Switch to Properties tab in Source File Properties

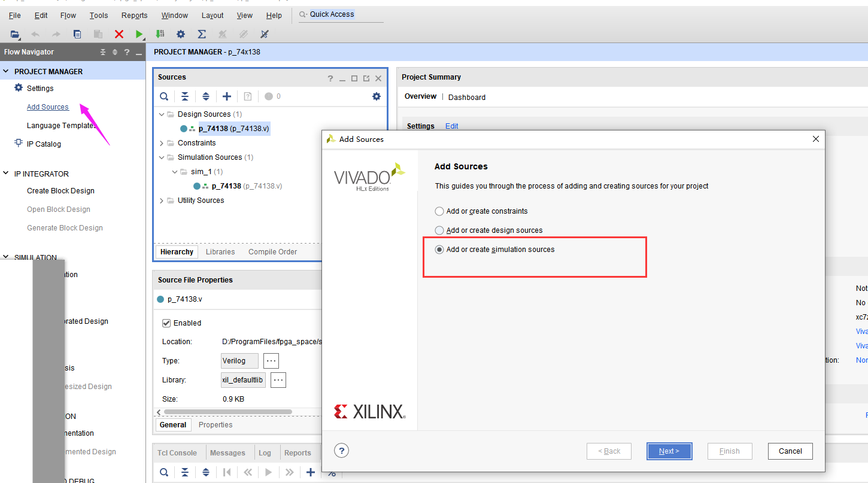point(216,425)
